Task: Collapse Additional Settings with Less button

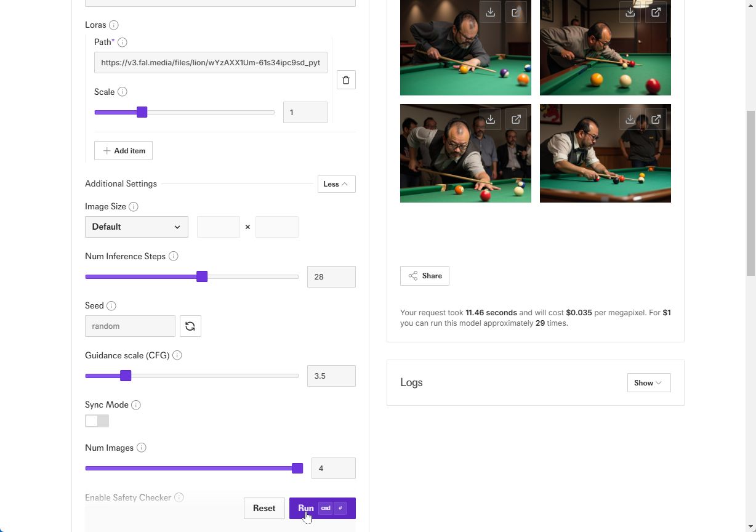Action: click(x=336, y=184)
